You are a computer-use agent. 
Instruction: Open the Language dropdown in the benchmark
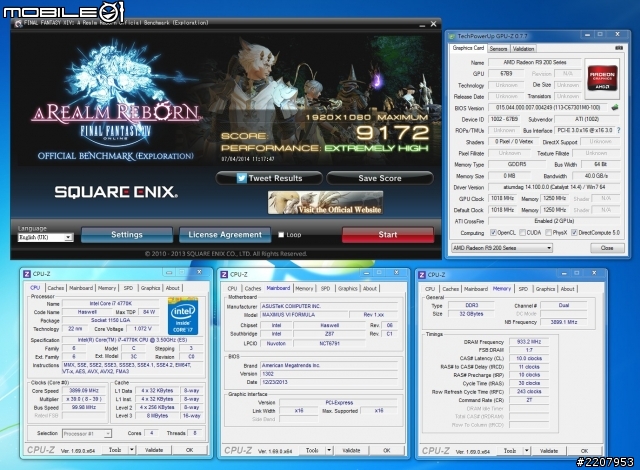coord(45,237)
